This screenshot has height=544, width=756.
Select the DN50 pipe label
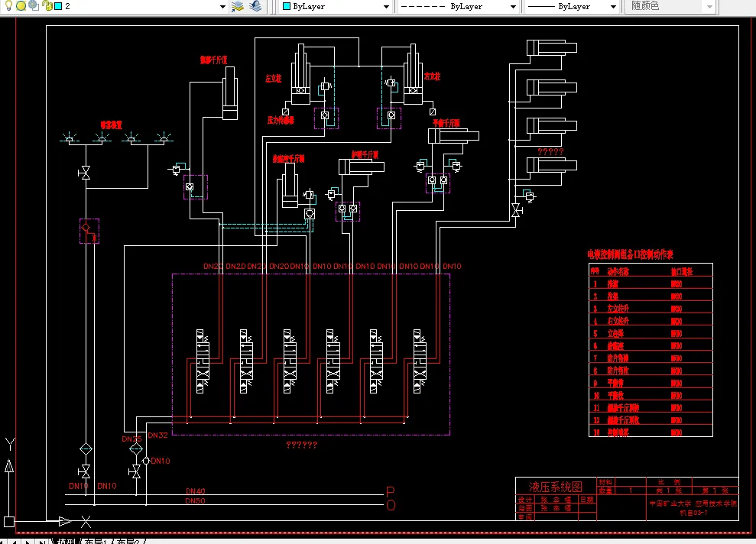(195, 500)
